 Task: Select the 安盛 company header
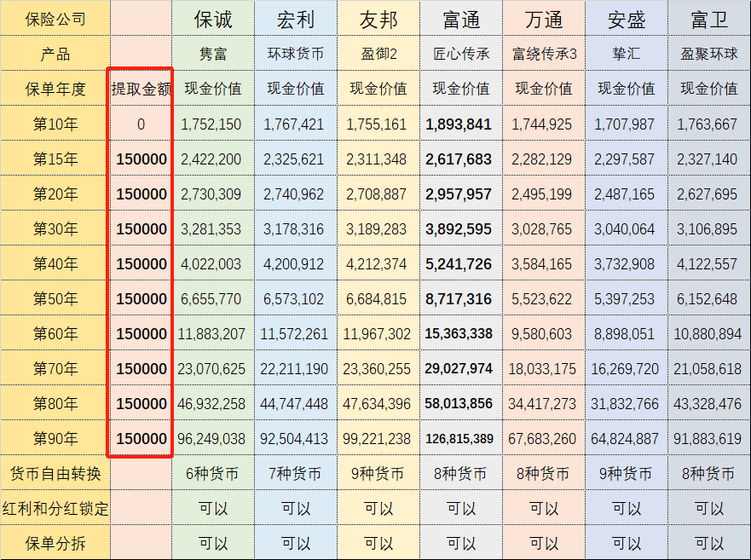627,20
